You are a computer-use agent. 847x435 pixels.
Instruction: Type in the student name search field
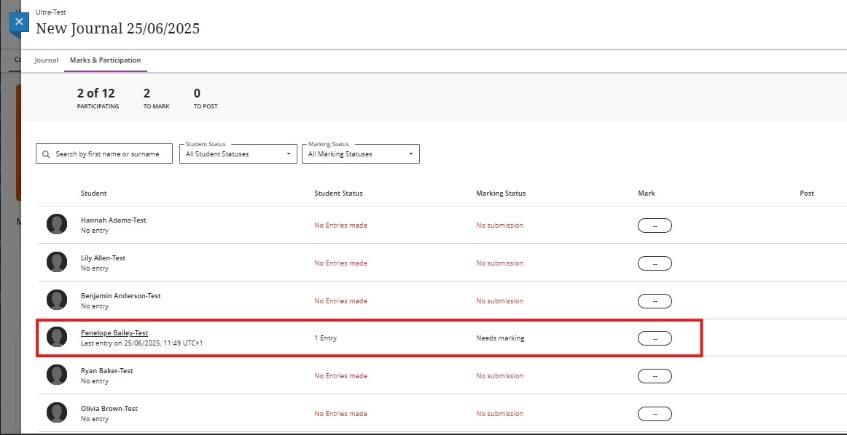(x=112, y=154)
